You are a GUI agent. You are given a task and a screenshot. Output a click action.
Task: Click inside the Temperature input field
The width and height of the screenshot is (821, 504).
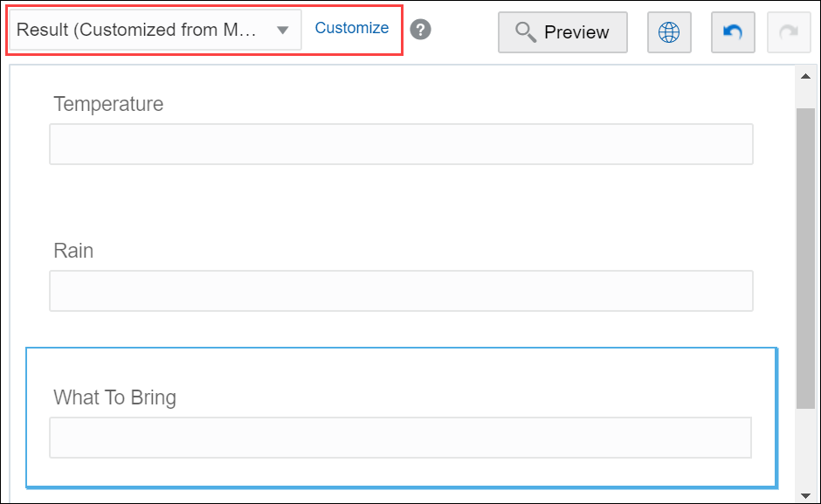point(401,143)
